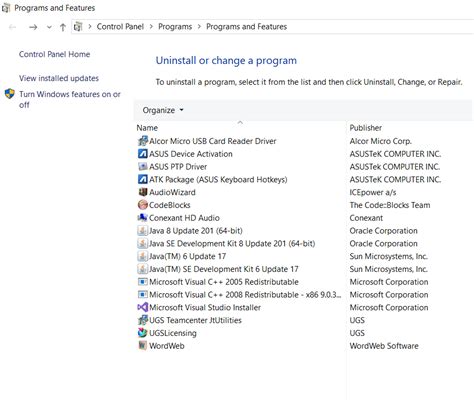Screen dimensions: 474x402
Task: Select the AudioWizard entry
Action: 172,192
